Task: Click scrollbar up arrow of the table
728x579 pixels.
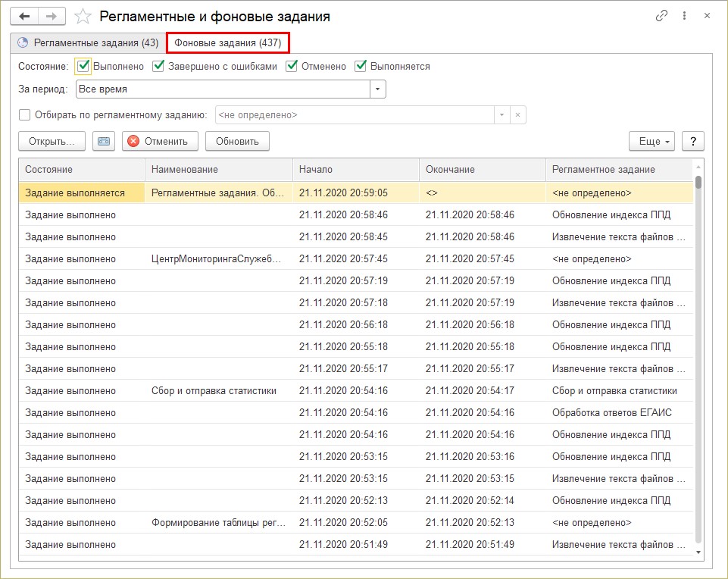Action: click(698, 167)
